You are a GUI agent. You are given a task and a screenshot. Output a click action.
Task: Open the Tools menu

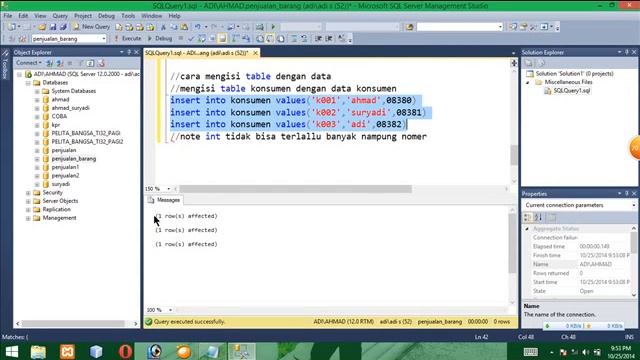click(x=128, y=16)
